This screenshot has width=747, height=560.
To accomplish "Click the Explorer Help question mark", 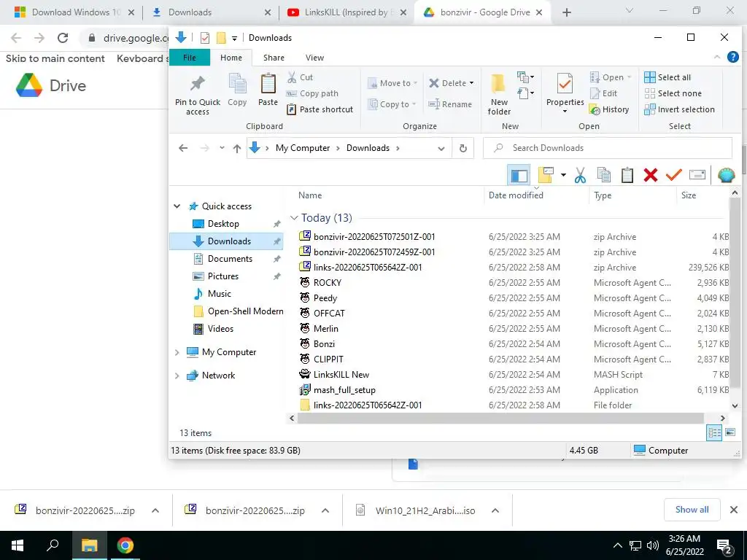I will coord(732,57).
